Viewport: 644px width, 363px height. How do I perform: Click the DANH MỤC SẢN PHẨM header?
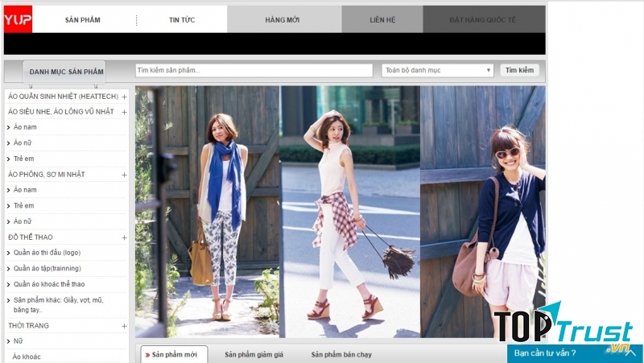pos(67,72)
